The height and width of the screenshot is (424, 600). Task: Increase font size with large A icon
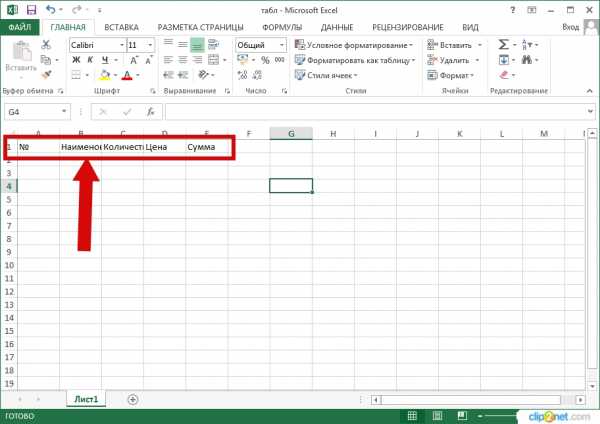(134, 60)
